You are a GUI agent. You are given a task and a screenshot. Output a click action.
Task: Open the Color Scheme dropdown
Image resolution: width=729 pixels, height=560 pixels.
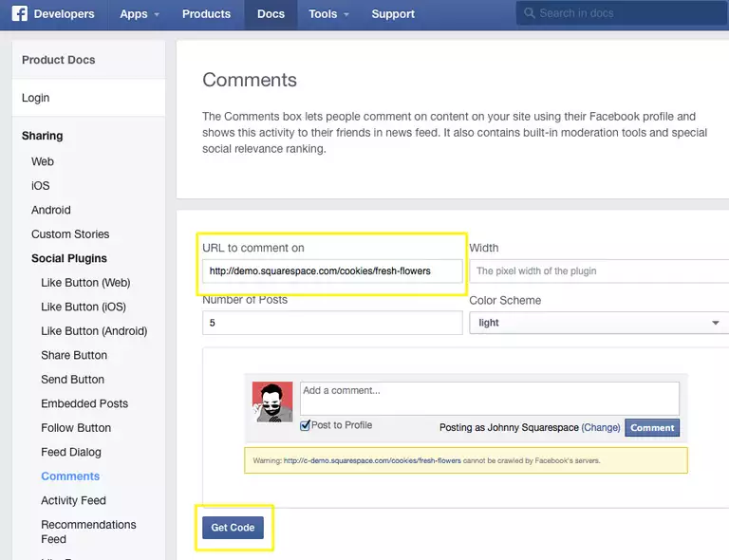599,323
